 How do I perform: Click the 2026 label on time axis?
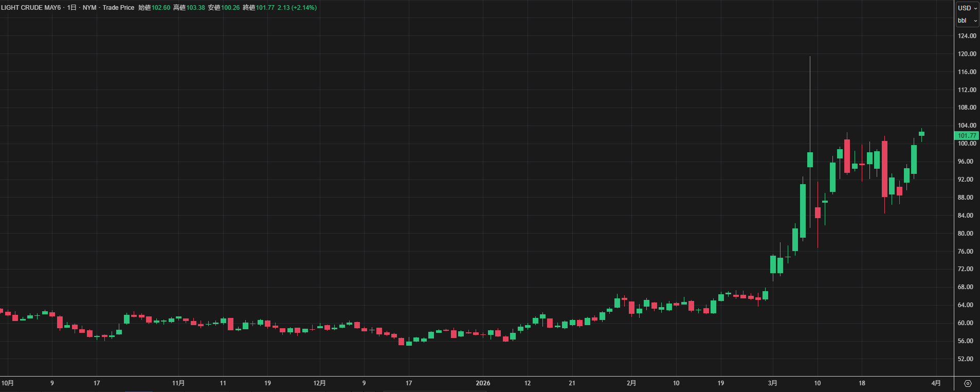click(483, 383)
